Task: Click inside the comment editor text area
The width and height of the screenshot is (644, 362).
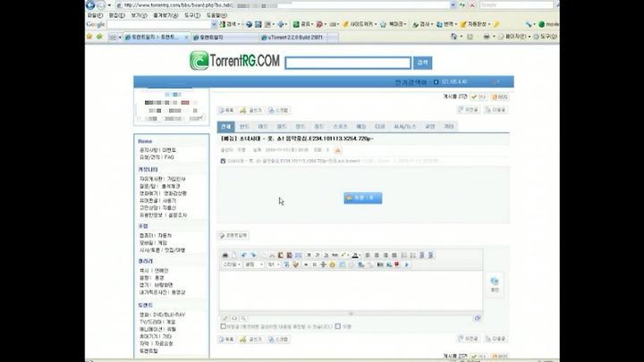Action: pyautogui.click(x=351, y=290)
